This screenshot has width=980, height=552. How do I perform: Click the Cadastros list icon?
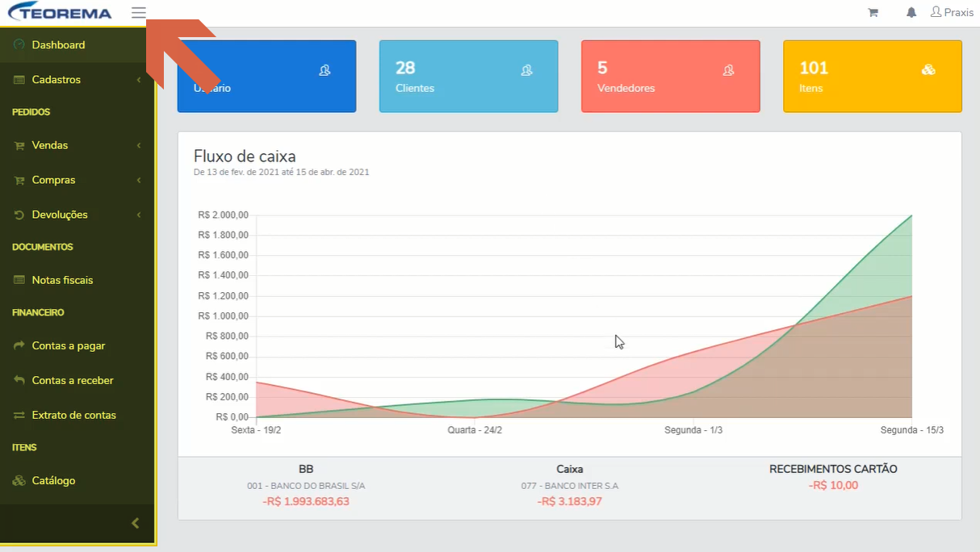tap(19, 80)
